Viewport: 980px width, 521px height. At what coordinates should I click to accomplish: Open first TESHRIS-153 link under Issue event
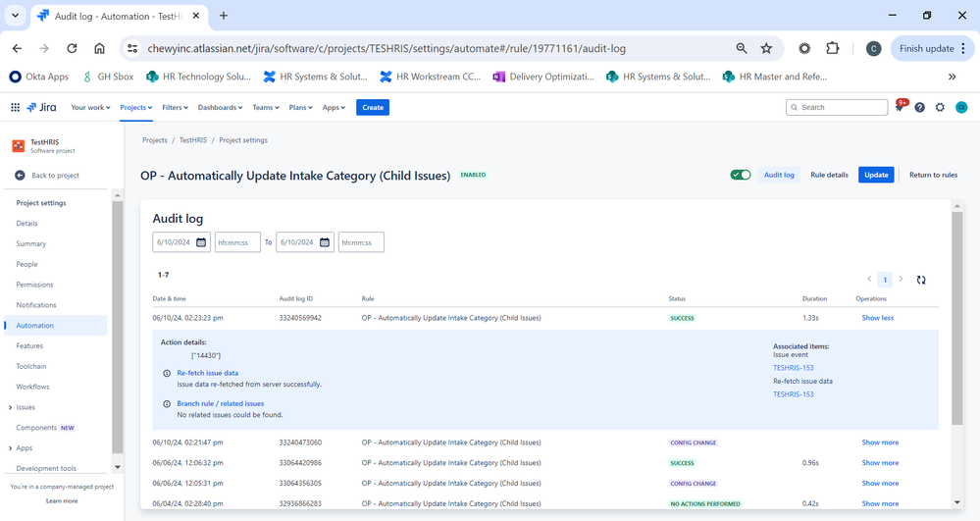(x=794, y=368)
